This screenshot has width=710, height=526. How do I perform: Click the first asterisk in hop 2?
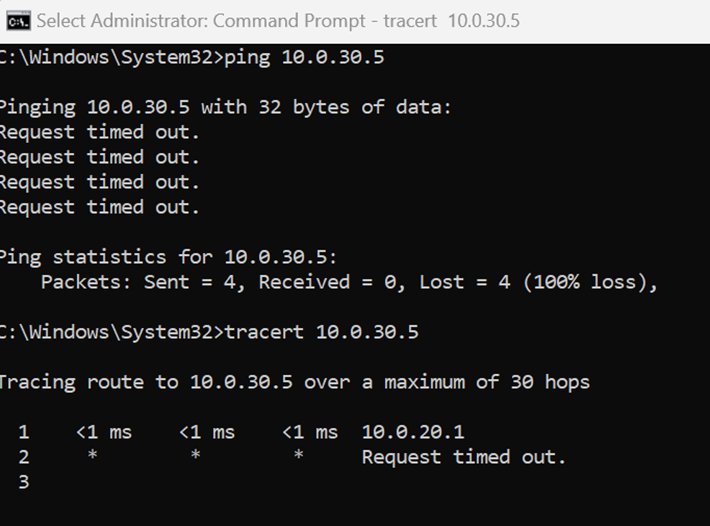92,454
